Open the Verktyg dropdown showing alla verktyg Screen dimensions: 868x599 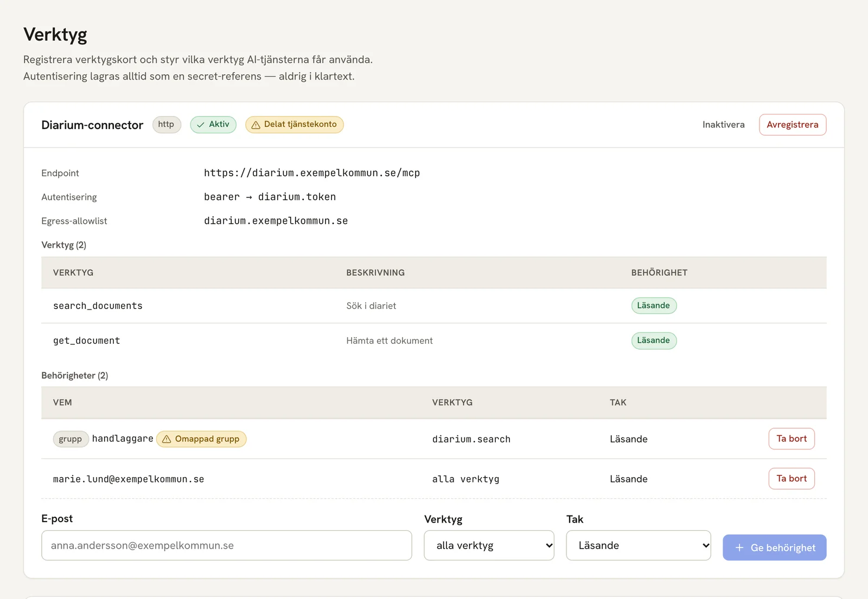click(x=489, y=545)
